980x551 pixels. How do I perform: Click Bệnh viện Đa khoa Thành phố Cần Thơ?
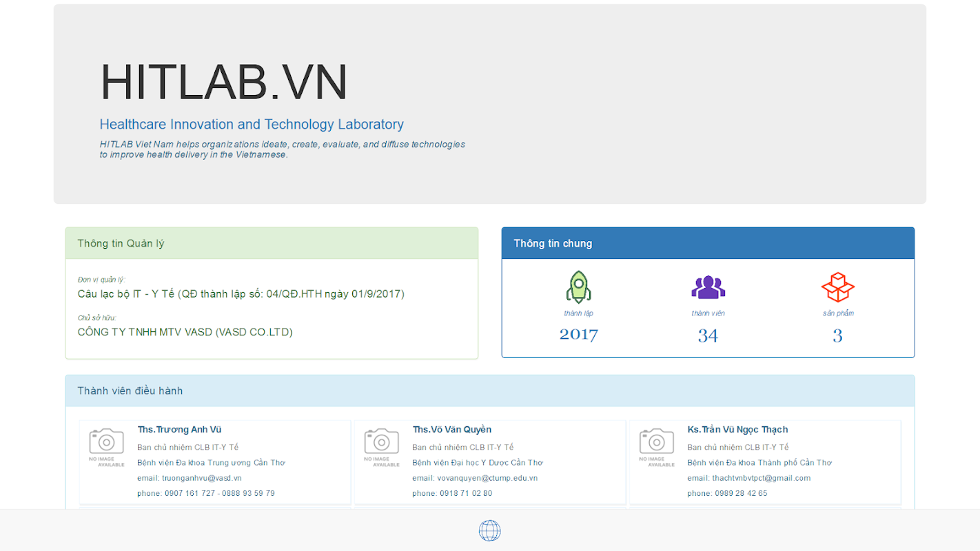tap(759, 463)
